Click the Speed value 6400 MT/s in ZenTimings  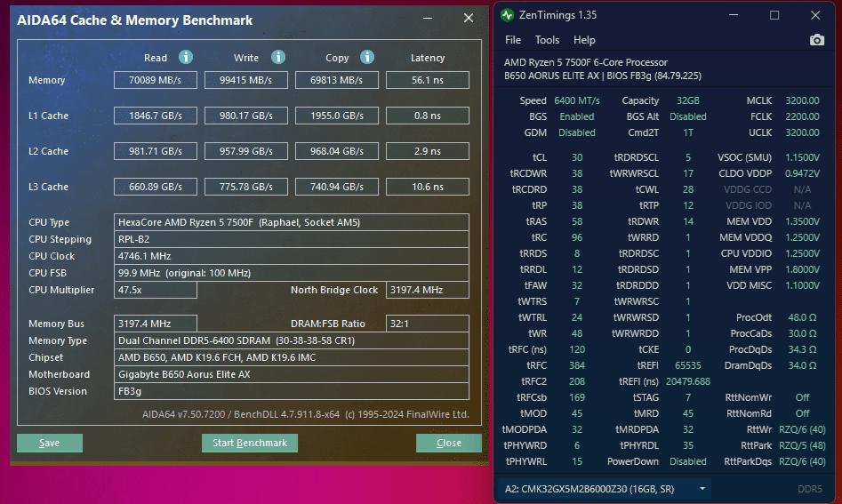pyautogui.click(x=577, y=100)
